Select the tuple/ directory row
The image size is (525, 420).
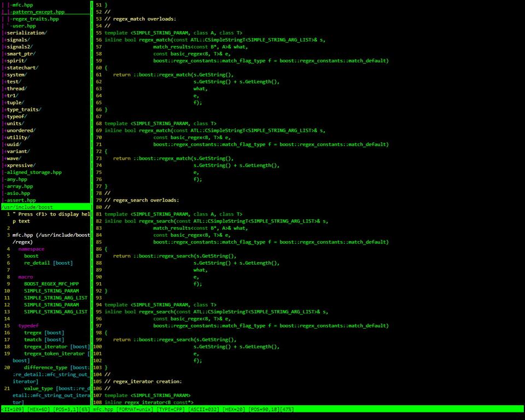coord(14,102)
